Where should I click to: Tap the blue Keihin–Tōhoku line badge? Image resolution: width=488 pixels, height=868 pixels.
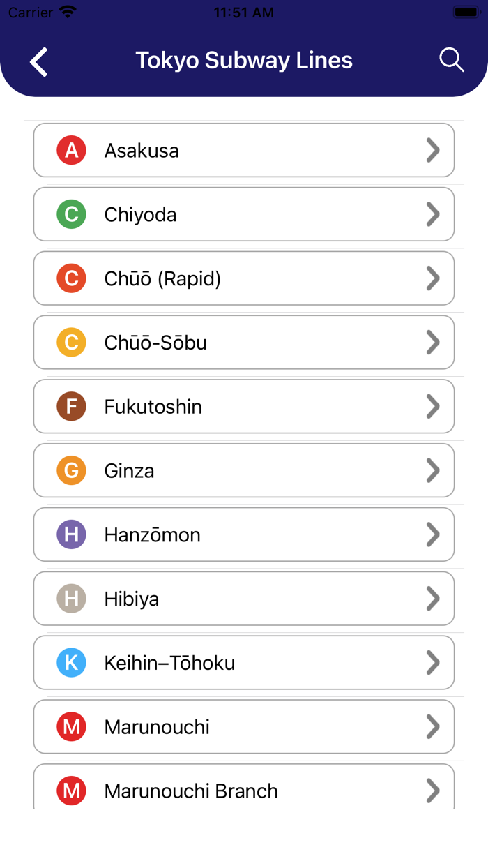71,662
